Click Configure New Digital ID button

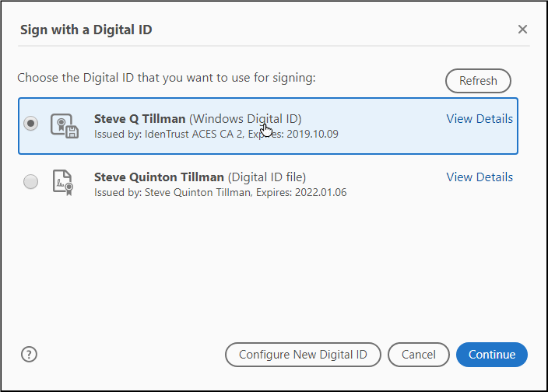point(303,355)
